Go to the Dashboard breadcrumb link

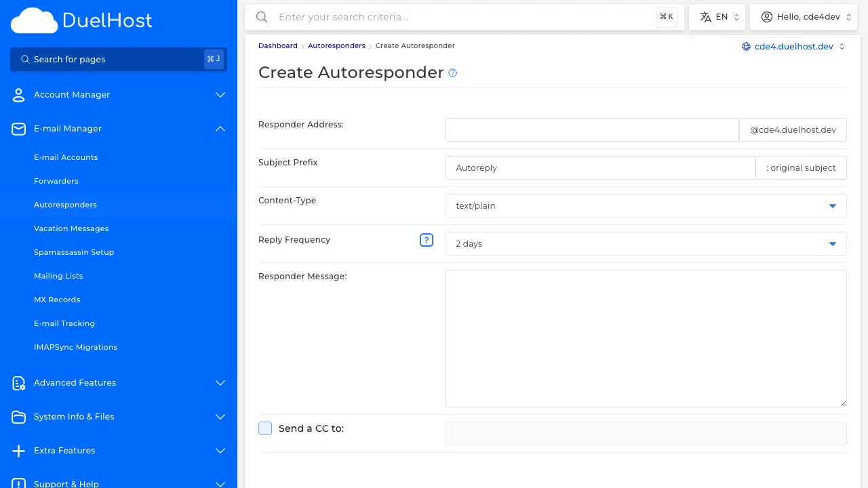click(x=278, y=45)
